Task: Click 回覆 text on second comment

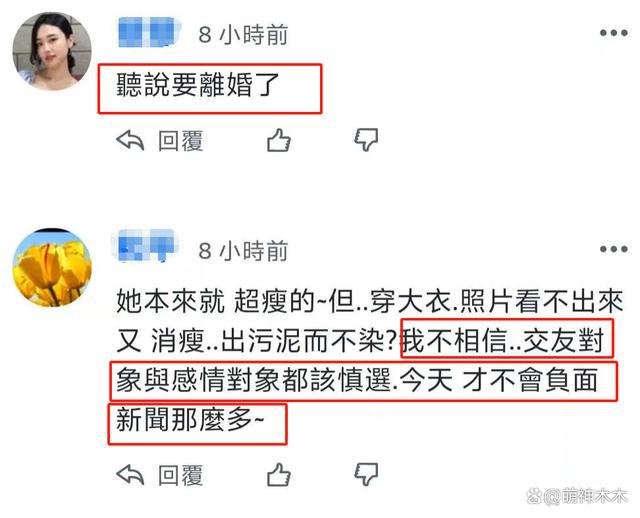Action: pyautogui.click(x=180, y=475)
